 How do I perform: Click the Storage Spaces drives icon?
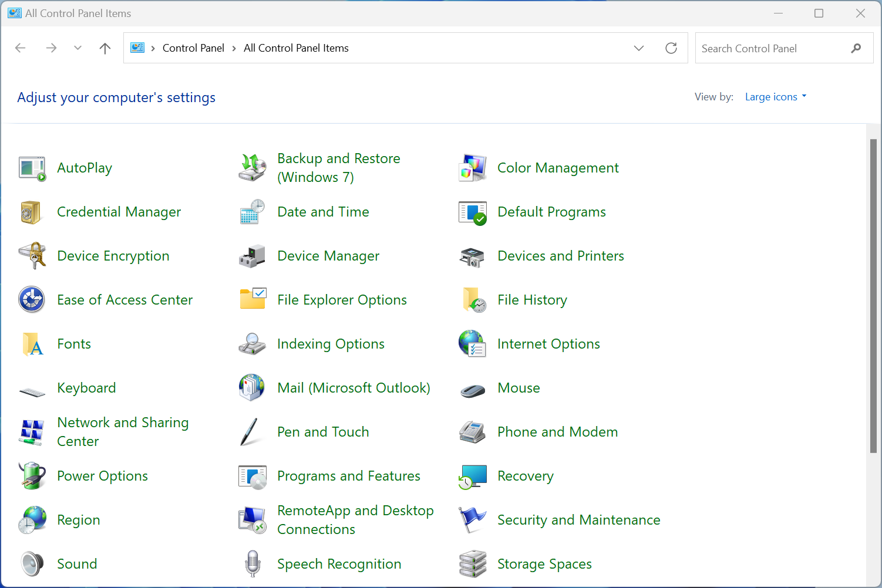473,564
